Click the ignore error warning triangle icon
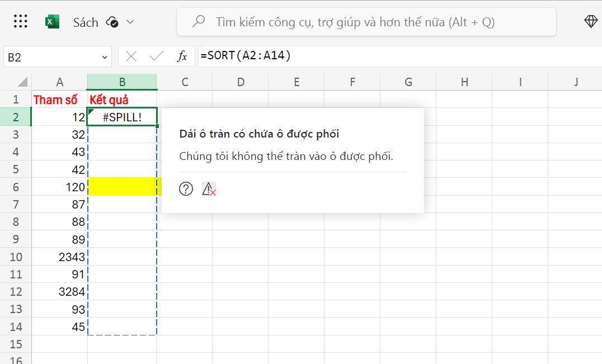The image size is (602, 364). pyautogui.click(x=209, y=189)
